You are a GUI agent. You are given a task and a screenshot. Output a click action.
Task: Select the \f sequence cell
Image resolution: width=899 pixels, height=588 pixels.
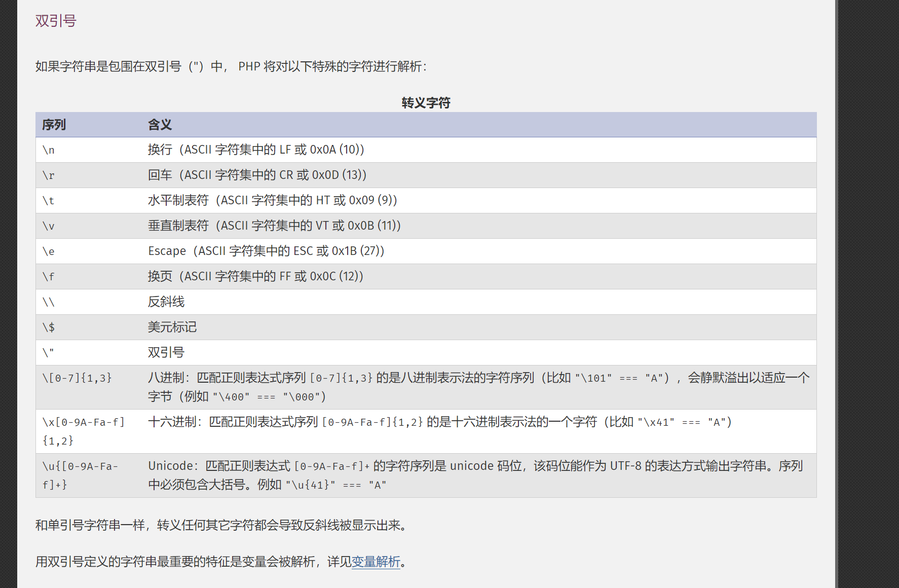coord(49,277)
